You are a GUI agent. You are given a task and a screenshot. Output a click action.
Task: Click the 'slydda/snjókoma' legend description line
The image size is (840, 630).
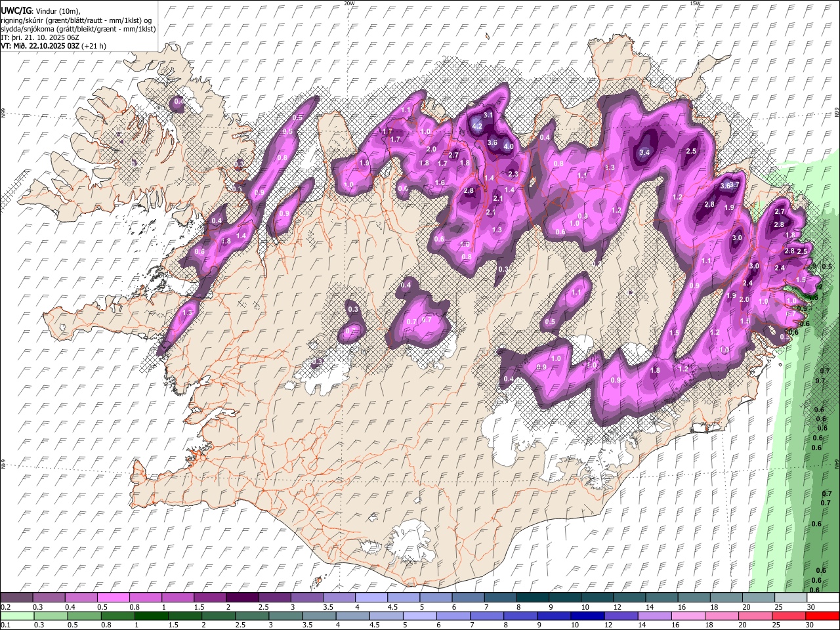78,29
